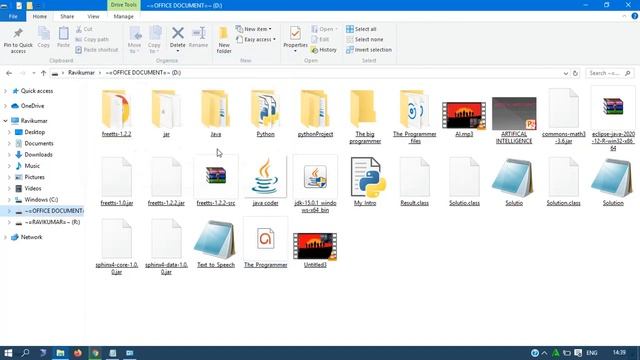The image size is (640, 360).
Task: Switch to the Share ribbon tab
Action: [x=67, y=16]
